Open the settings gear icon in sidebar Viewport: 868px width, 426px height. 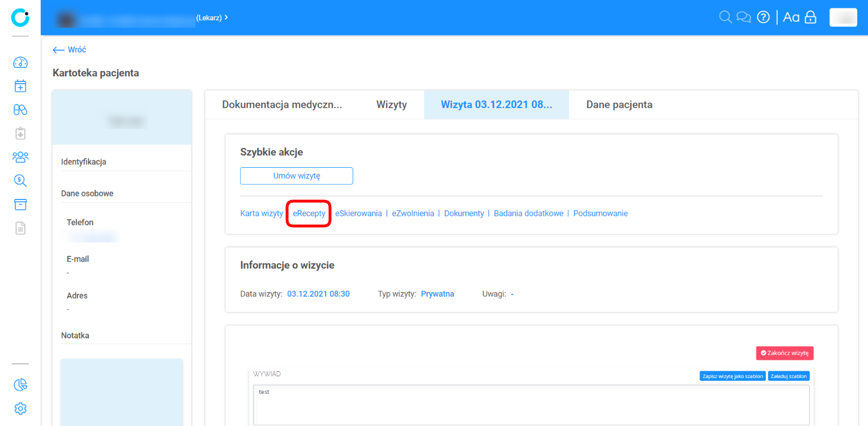pyautogui.click(x=20, y=408)
